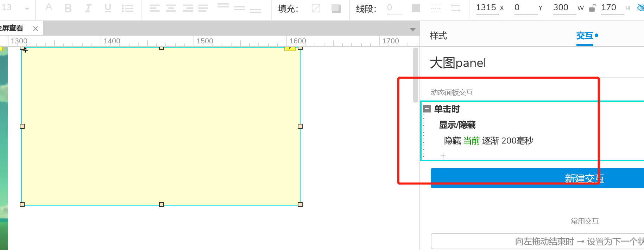The height and width of the screenshot is (250, 644).
Task: Select the 显示/隐藏 action
Action: tap(457, 125)
